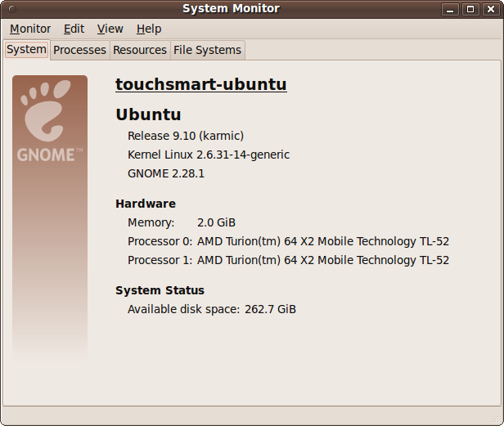
Task: Click the System Monitor title bar text
Action: tap(231, 9)
